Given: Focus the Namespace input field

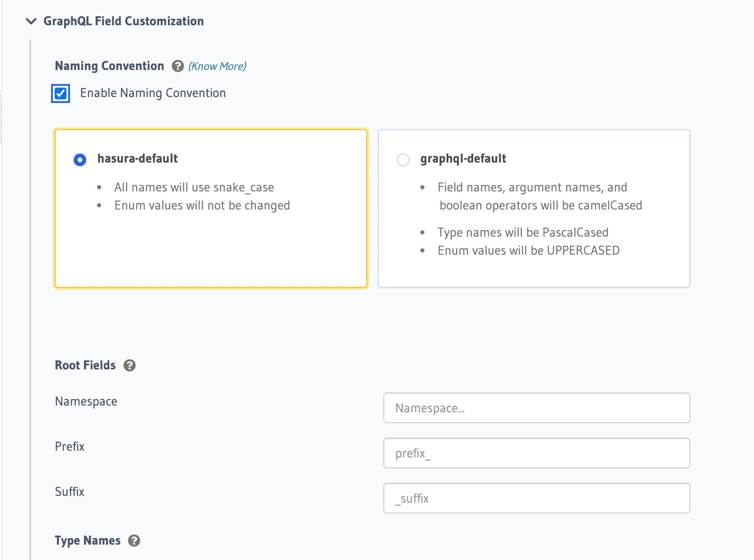Looking at the screenshot, I should [x=536, y=408].
